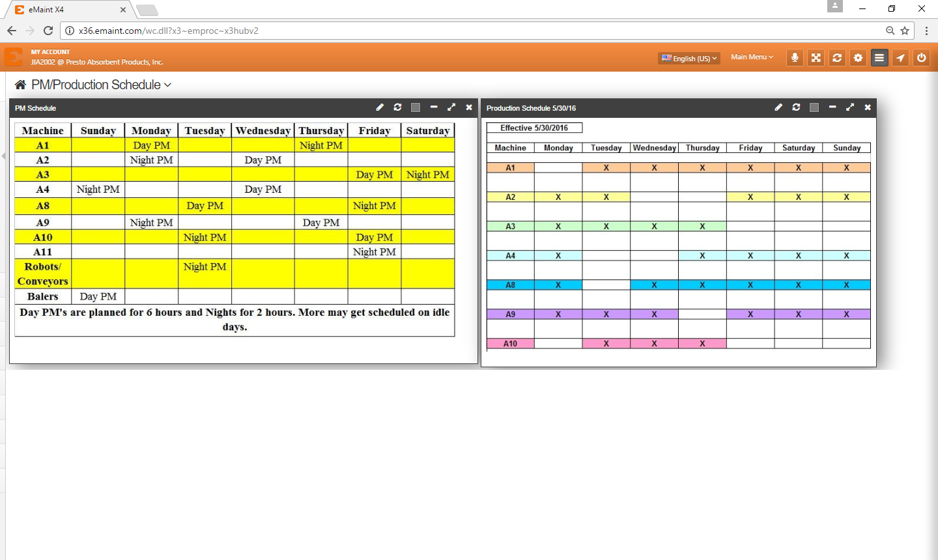Image resolution: width=938 pixels, height=560 pixels.
Task: Click the orange A1 row label in Production Schedule
Action: click(511, 168)
